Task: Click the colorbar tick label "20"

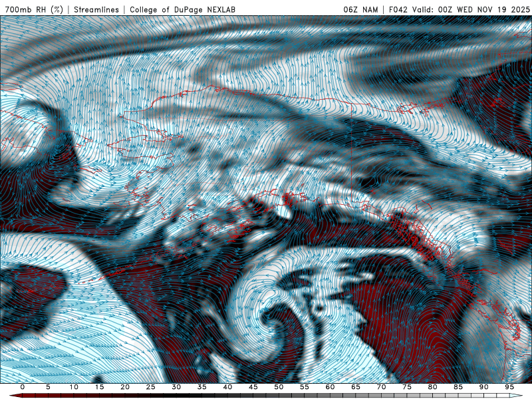Action: 125,387
